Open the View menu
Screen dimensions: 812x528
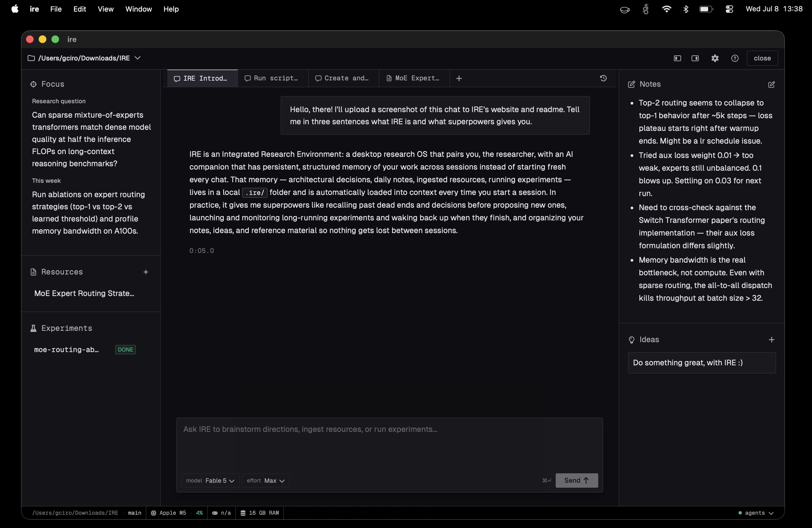[106, 9]
